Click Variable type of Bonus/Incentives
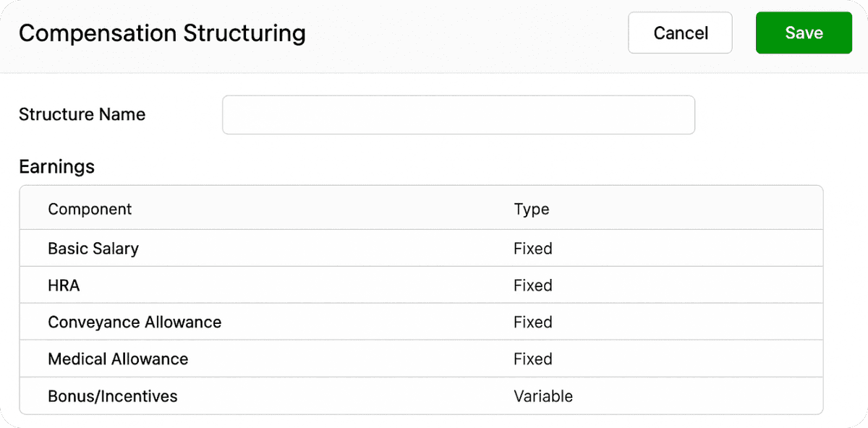 (543, 396)
